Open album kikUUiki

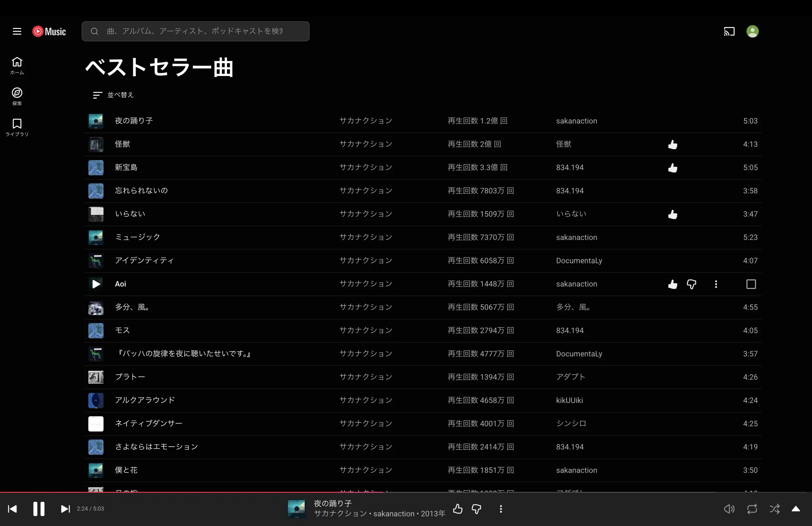coord(570,400)
